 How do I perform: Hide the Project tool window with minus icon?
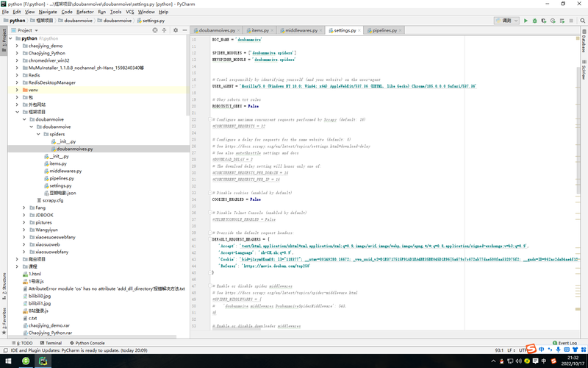[x=184, y=30]
